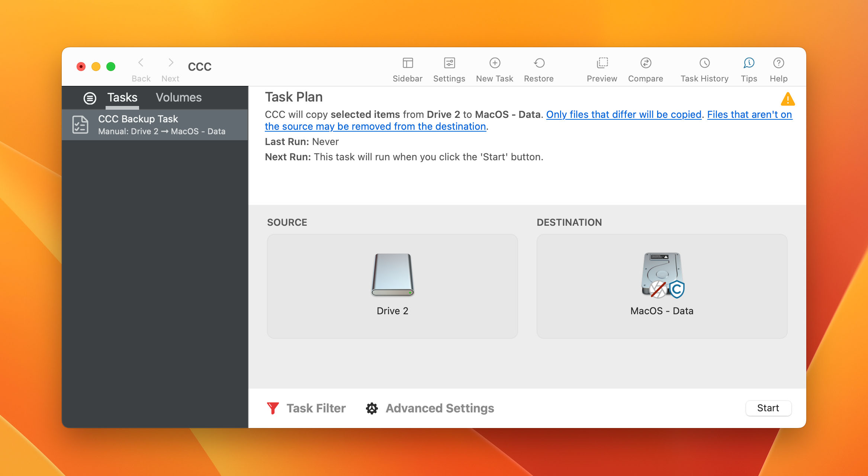Screen dimensions: 868x476
Task: Click the yellow warning triangle icon
Action: pyautogui.click(x=788, y=99)
